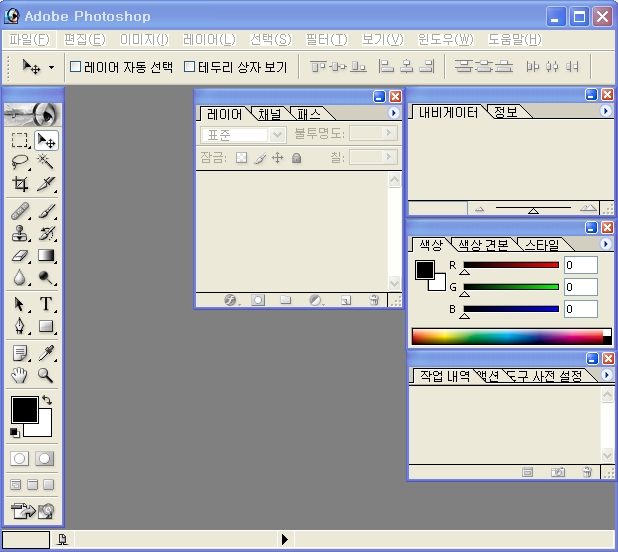
Task: Expand the Navigator panel options menu arrow
Action: point(605,111)
